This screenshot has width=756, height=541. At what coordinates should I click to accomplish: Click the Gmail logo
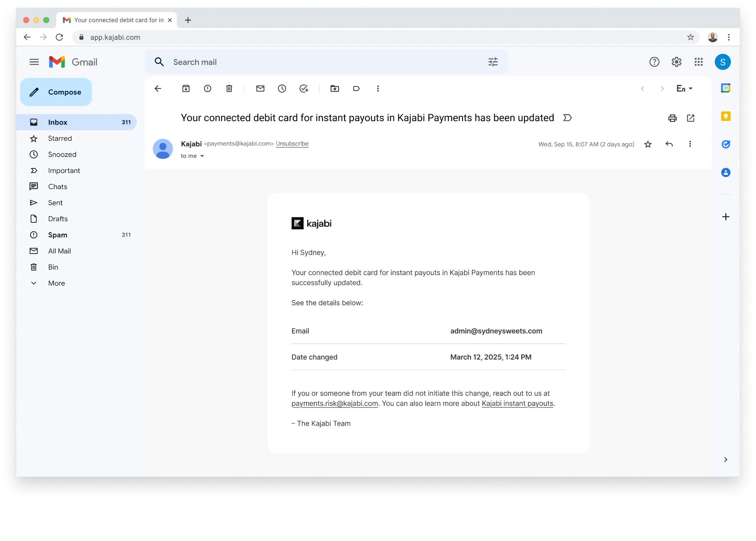pyautogui.click(x=73, y=62)
